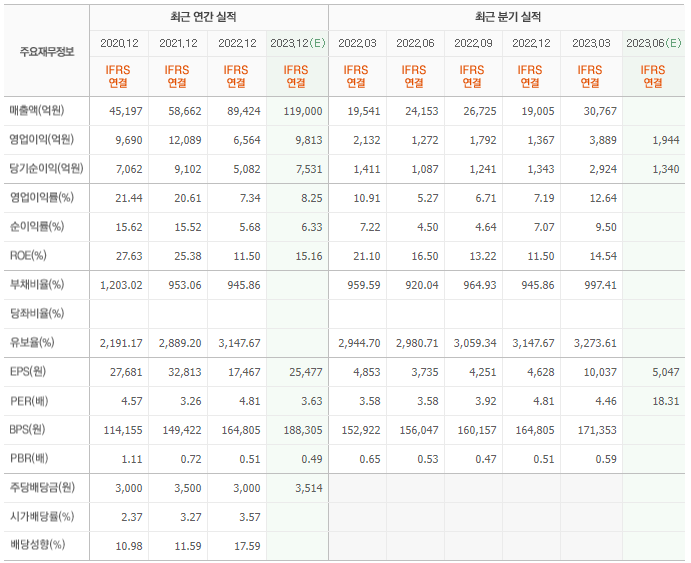
Task: Click the quarterly operating profit 3,889
Action: click(x=603, y=140)
